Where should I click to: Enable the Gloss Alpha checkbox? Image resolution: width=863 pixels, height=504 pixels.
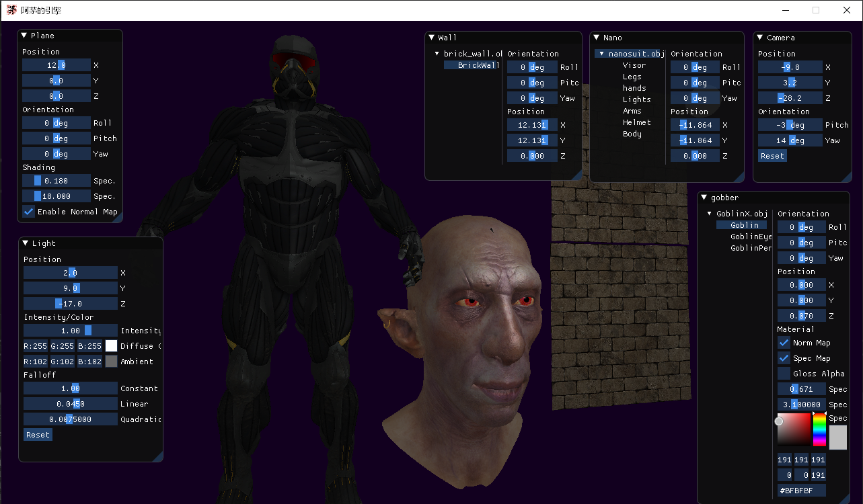[784, 374]
